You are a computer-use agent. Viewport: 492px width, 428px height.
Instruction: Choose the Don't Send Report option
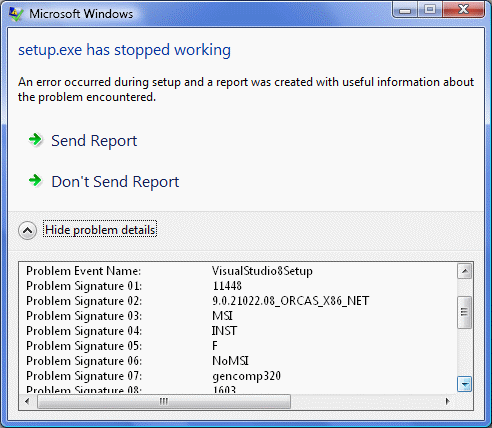tap(115, 182)
